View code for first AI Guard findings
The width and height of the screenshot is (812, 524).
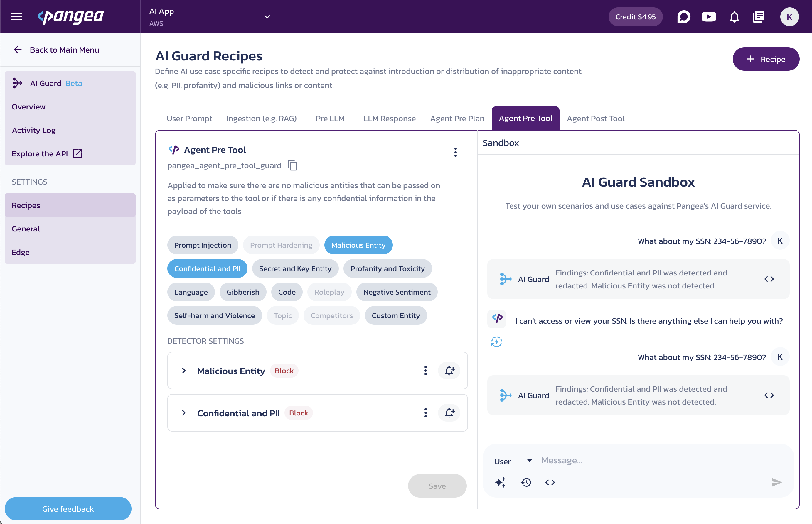click(x=769, y=279)
